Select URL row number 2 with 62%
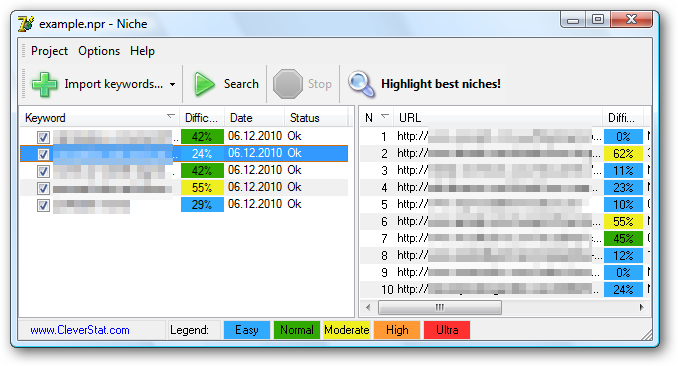 [x=505, y=154]
